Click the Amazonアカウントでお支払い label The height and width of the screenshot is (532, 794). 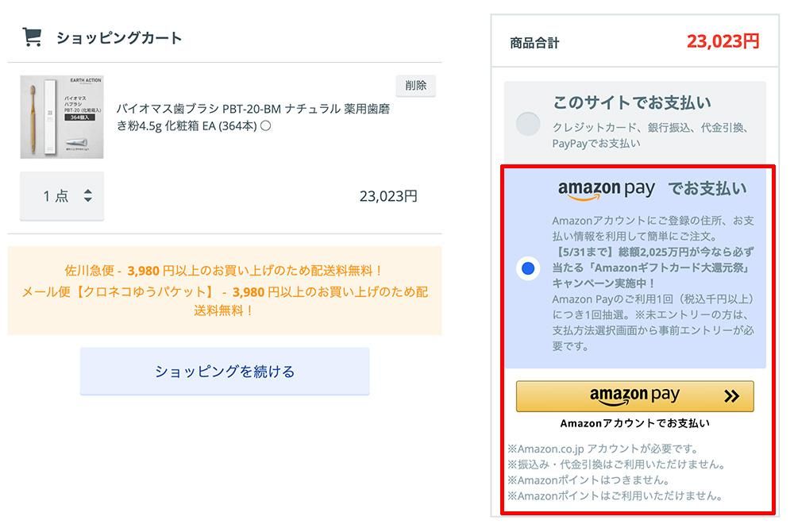click(634, 423)
